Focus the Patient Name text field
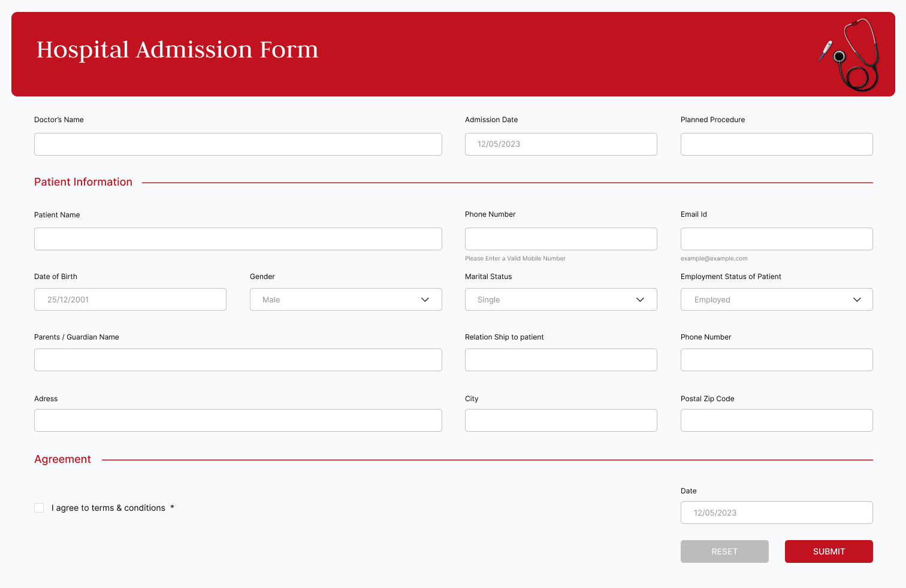Screen dimensions: 906x588 (237, 238)
